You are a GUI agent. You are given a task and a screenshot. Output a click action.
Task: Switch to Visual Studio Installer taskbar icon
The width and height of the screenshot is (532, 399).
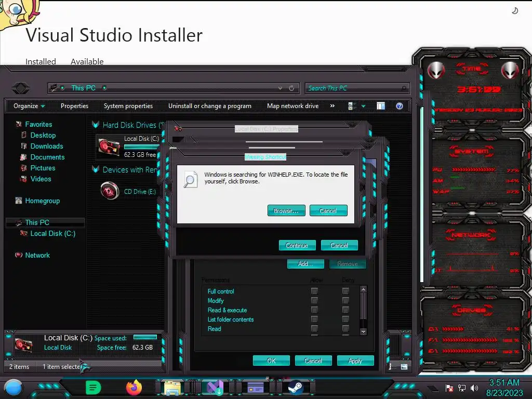pos(215,388)
